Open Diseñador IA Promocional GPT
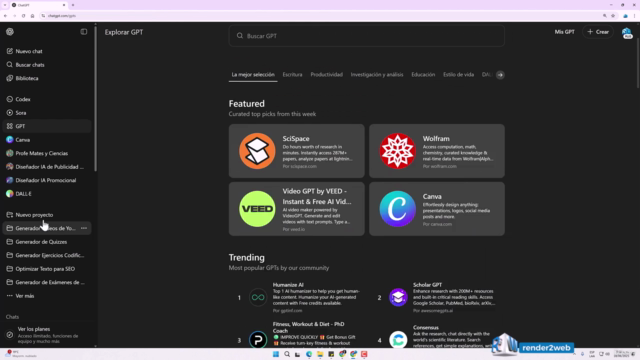Viewport: 640px width, 360px height. pos(47,180)
